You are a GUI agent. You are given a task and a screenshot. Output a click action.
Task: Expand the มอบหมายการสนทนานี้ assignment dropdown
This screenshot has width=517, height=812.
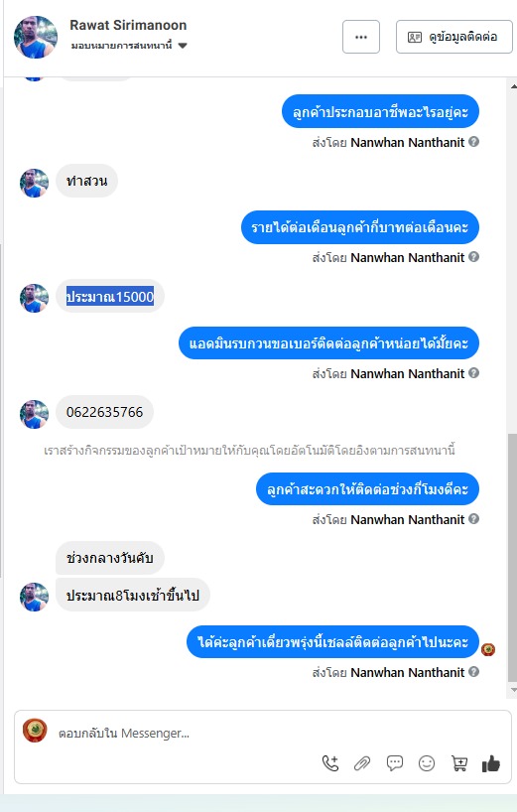128,46
